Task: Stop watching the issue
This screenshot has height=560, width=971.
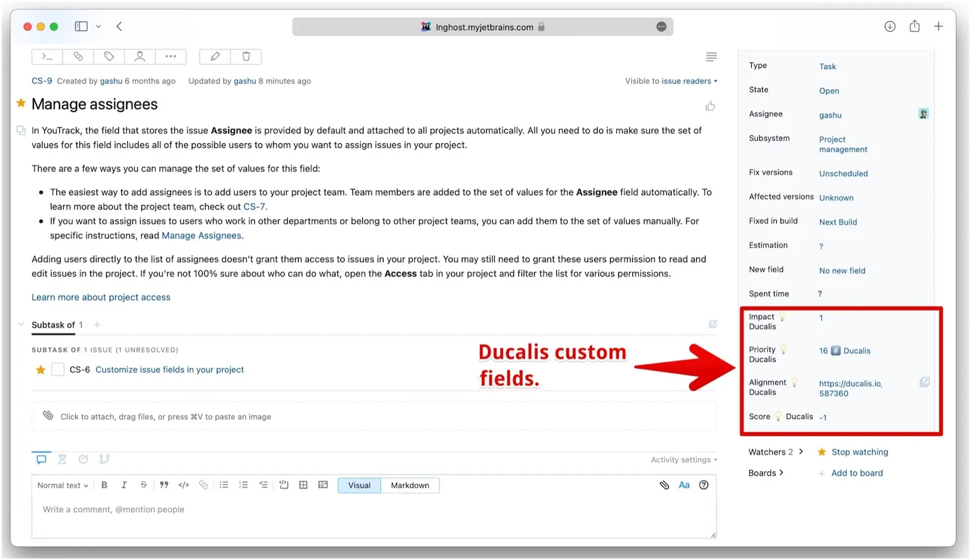Action: click(x=859, y=451)
